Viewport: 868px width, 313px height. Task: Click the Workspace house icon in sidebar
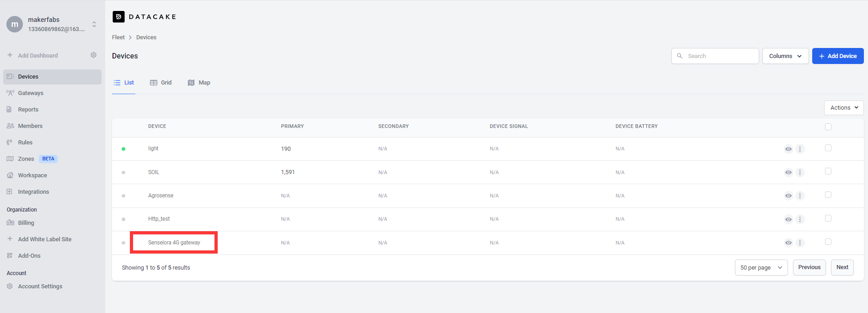[x=10, y=175]
